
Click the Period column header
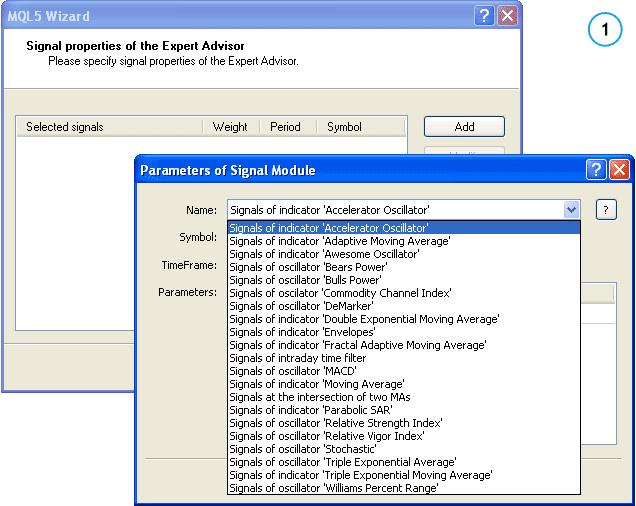(288, 127)
